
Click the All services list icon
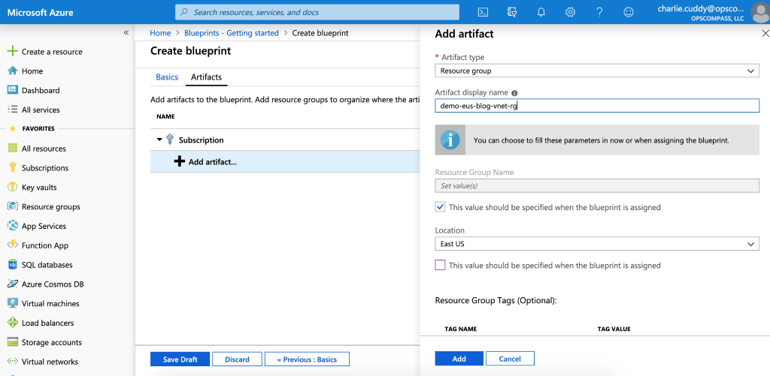[x=13, y=110]
